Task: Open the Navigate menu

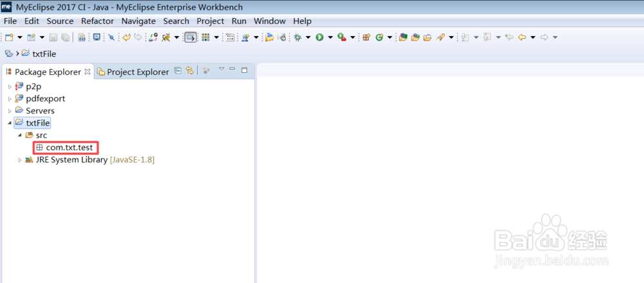Action: coord(138,21)
